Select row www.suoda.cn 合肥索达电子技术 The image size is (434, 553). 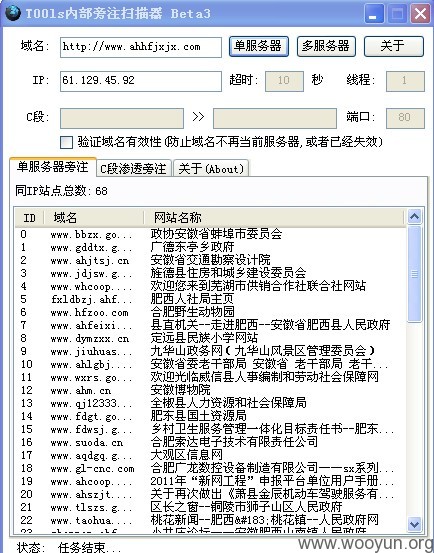[211, 442]
